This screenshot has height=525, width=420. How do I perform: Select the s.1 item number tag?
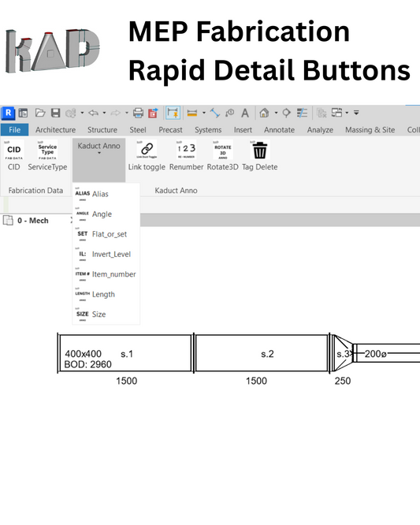pyautogui.click(x=127, y=354)
